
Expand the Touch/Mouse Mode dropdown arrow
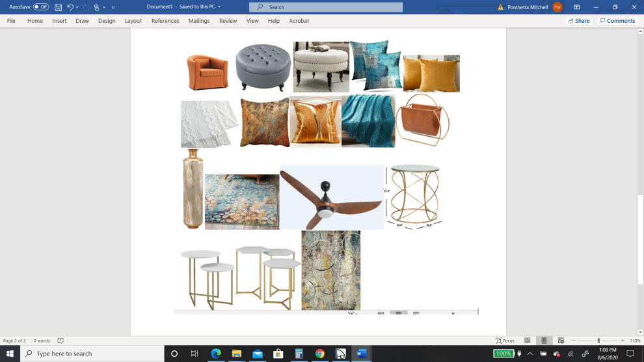tap(104, 7)
